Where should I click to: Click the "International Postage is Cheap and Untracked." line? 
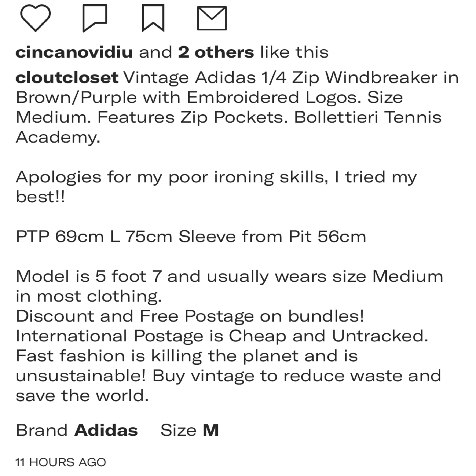pos(222,336)
